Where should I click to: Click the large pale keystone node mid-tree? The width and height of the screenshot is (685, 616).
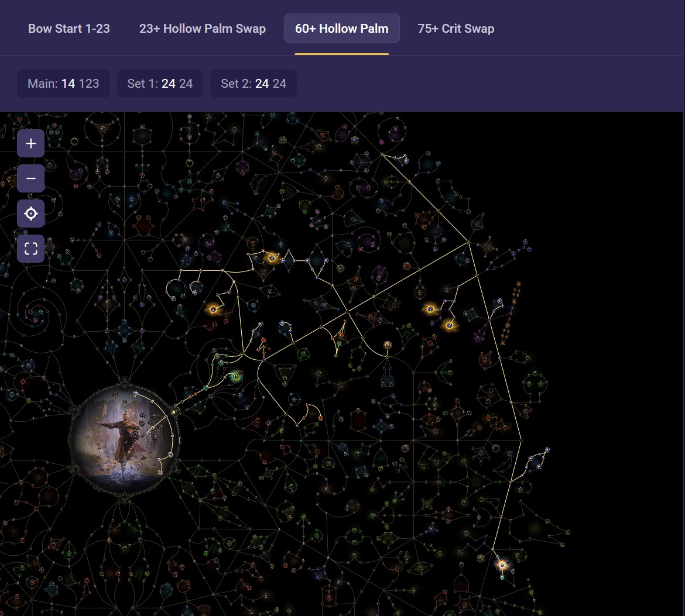coord(387,345)
